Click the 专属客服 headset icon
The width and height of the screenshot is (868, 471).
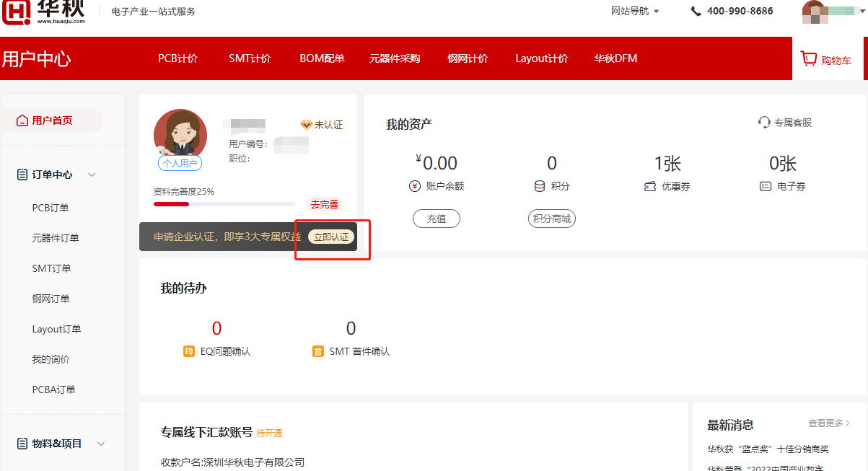coord(764,123)
